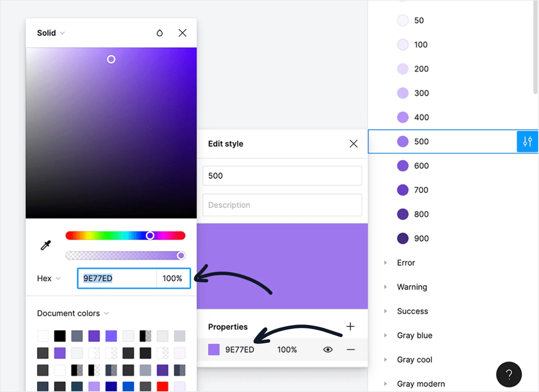Add a new property with the plus icon
The width and height of the screenshot is (539, 392).
[x=350, y=326]
